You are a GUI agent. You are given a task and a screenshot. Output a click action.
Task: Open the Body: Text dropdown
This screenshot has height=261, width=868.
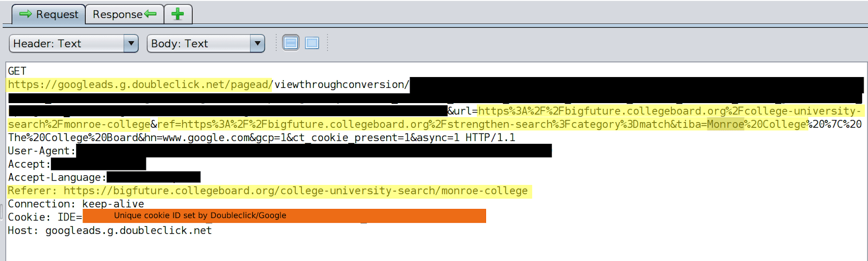[x=206, y=43]
